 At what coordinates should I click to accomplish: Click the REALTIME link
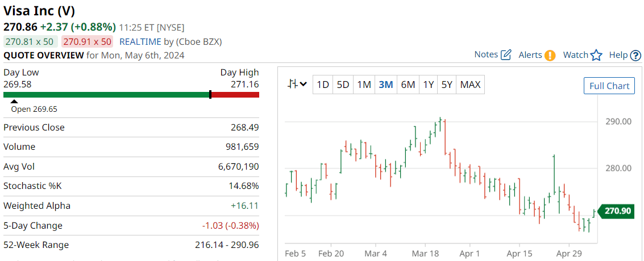coord(139,41)
